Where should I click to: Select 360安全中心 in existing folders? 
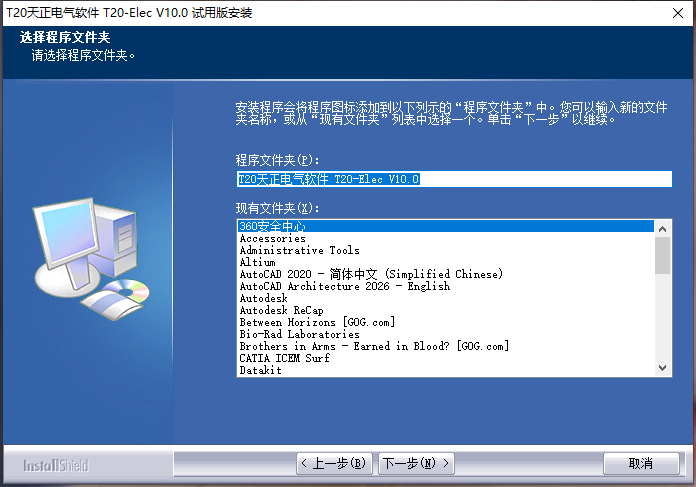coord(446,226)
